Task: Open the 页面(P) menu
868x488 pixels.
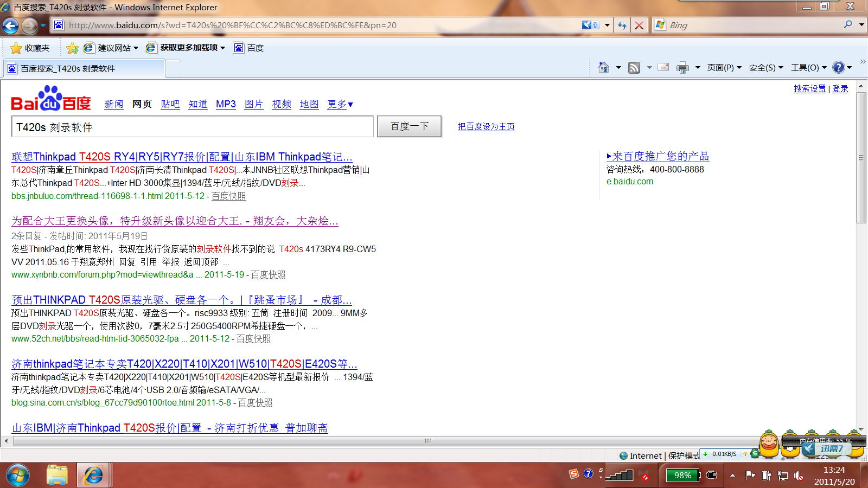Action: pyautogui.click(x=724, y=67)
